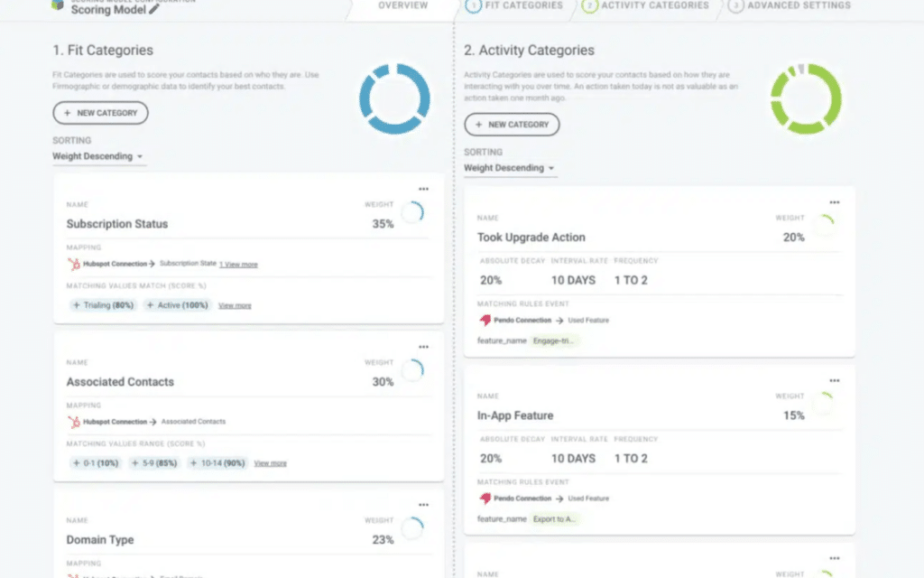924x578 pixels.
Task: Open the Fit Categories sorting dropdown
Action: [x=97, y=157]
